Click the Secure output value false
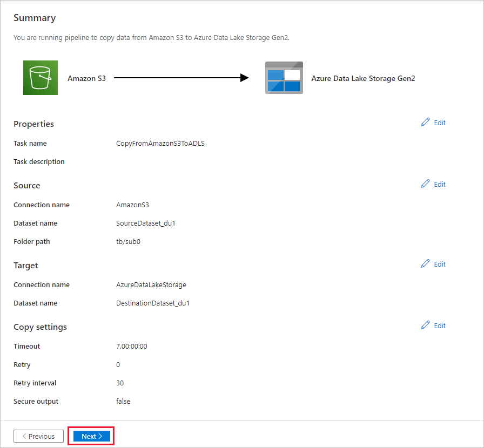The height and width of the screenshot is (448, 484). tap(123, 402)
